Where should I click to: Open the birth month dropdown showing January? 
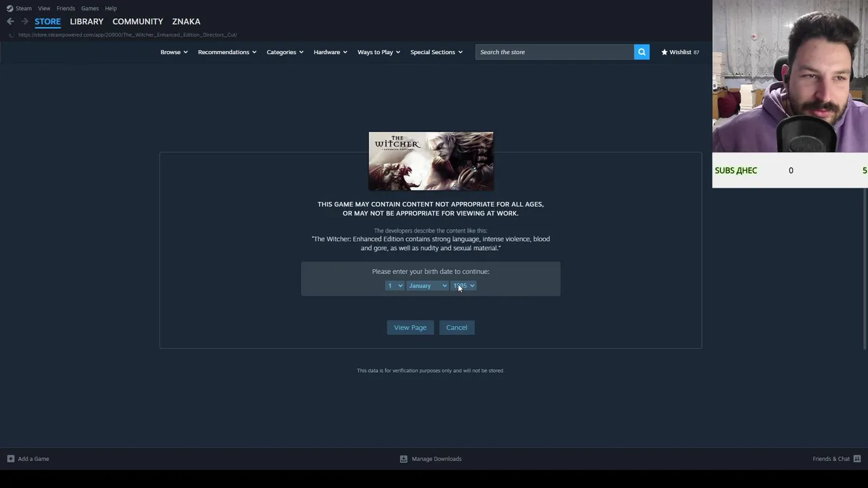point(427,286)
